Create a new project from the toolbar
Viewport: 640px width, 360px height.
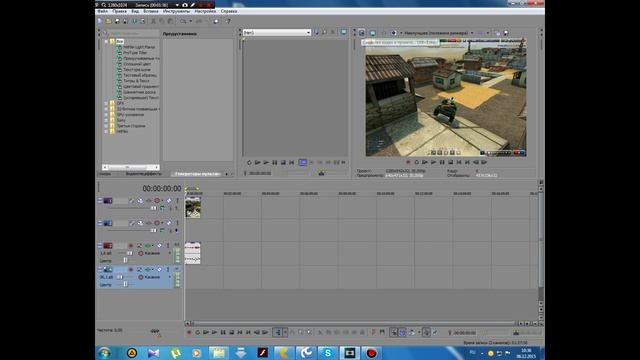point(100,21)
